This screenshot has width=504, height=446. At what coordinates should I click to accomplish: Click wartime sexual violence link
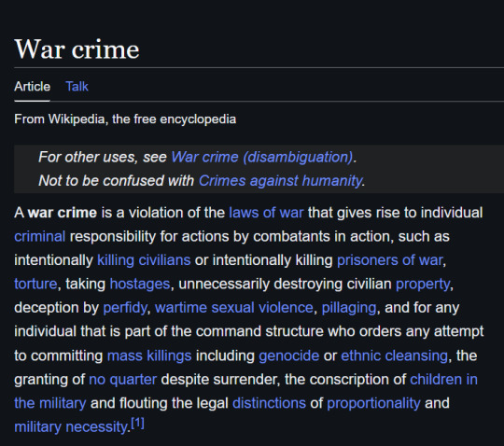[234, 308]
